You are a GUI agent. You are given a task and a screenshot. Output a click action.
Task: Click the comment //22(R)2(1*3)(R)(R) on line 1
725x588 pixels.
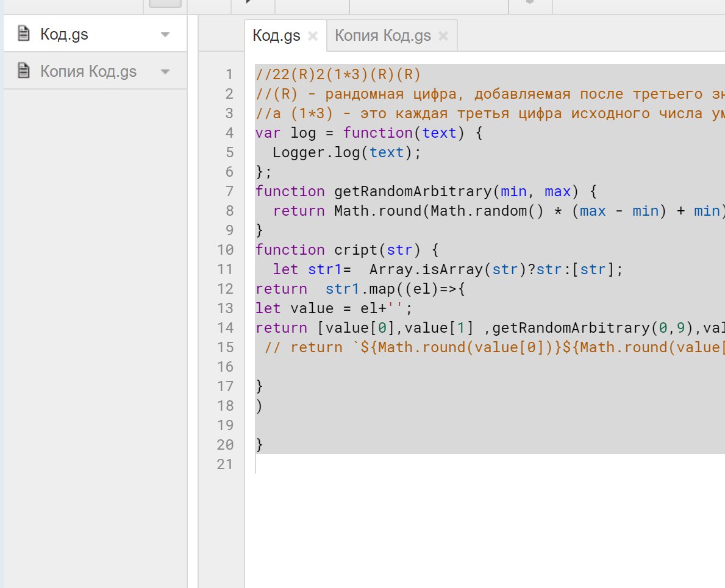(338, 74)
